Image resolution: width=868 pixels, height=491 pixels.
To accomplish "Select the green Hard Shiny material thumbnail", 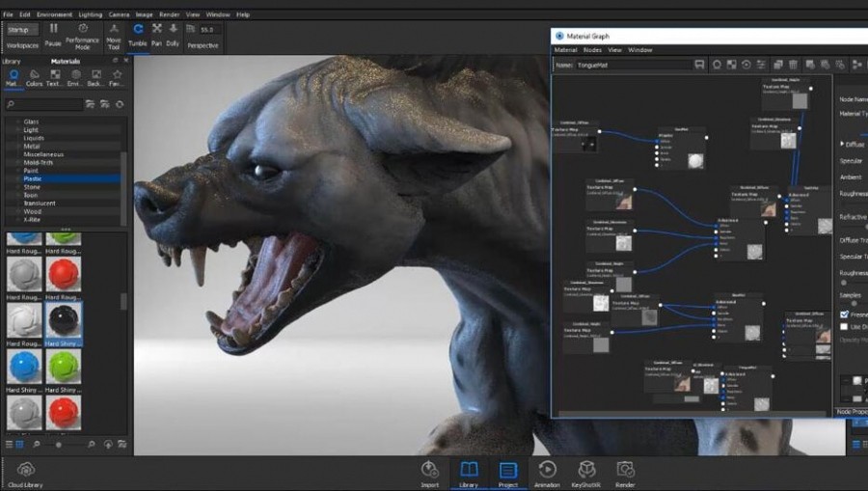I will pos(64,367).
